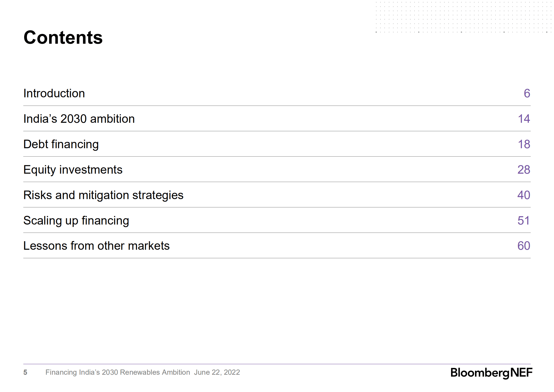Screen dimensions: 554x392
Task: Open the India's 2030 ambition section
Action: click(x=79, y=119)
